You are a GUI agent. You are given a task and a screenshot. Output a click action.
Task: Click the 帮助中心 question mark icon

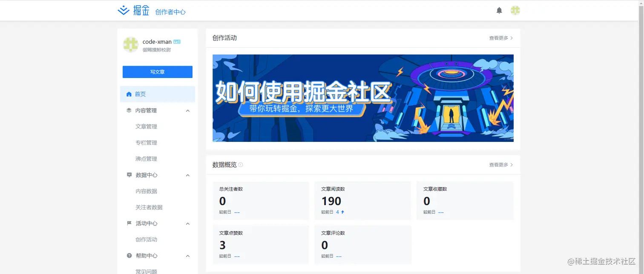tap(129, 256)
